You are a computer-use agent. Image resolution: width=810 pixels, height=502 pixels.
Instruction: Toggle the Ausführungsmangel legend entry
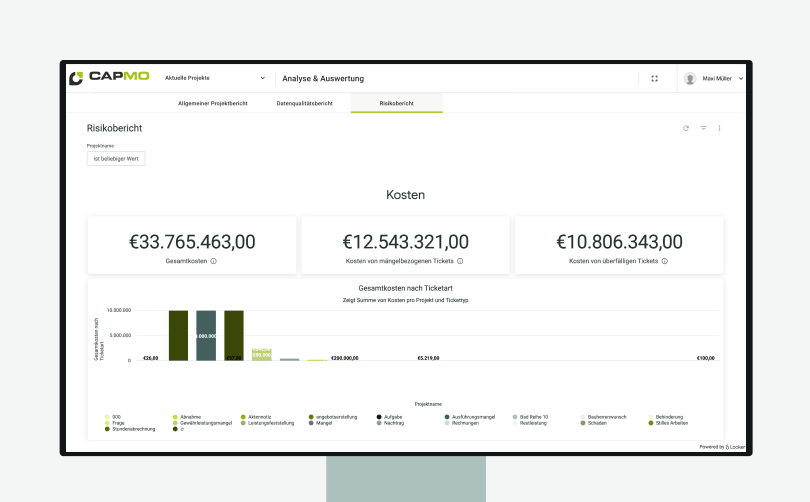coord(470,417)
